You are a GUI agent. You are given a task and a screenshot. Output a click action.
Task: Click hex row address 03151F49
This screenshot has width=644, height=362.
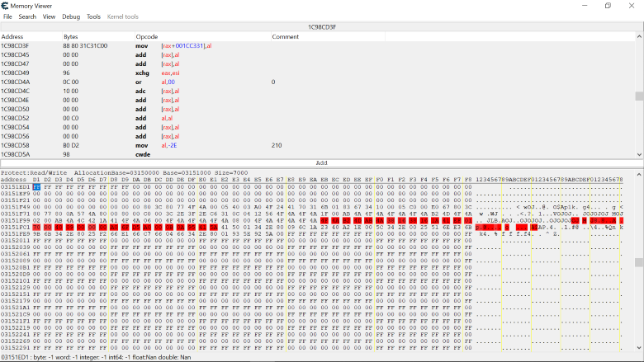pos(15,207)
